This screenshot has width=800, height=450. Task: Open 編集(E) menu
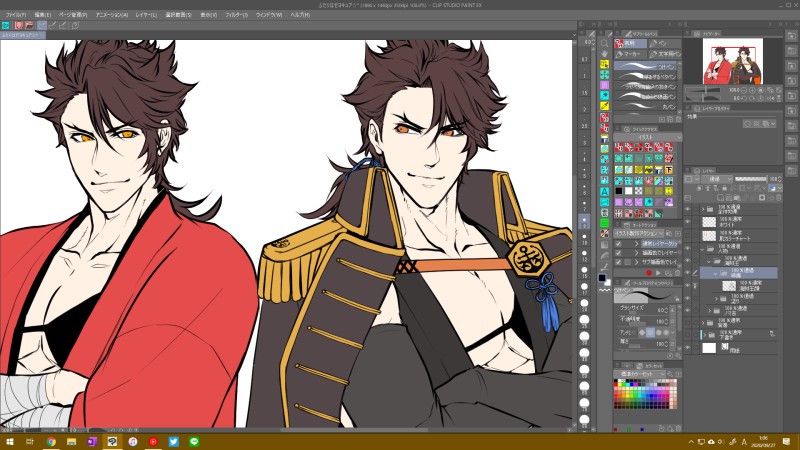coord(42,15)
